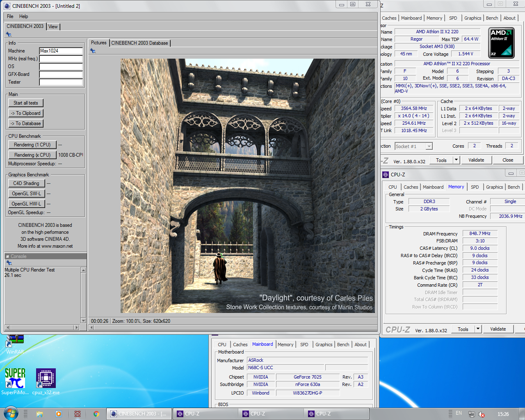Click the MHz (real freq.) input field
525x420 pixels.
click(61, 59)
